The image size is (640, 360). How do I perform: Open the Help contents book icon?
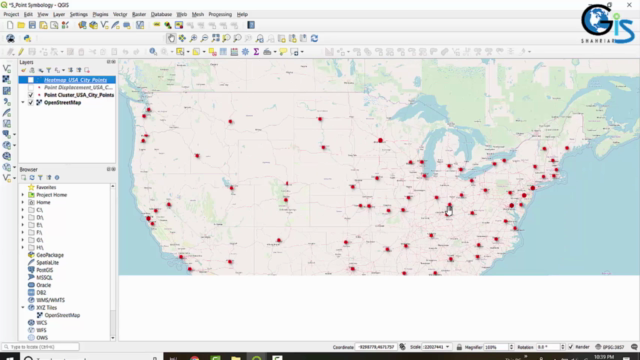[251, 25]
